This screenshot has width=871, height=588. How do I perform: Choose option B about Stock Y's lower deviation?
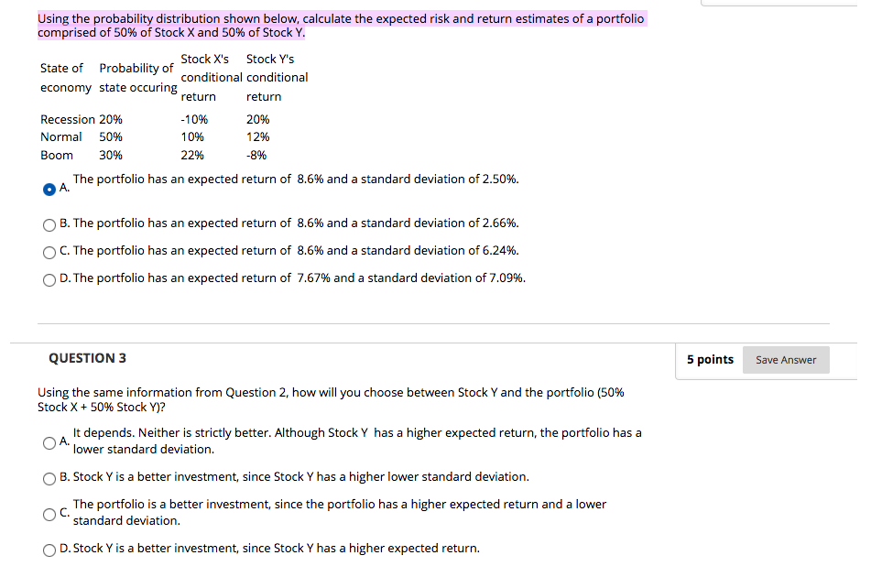click(49, 477)
